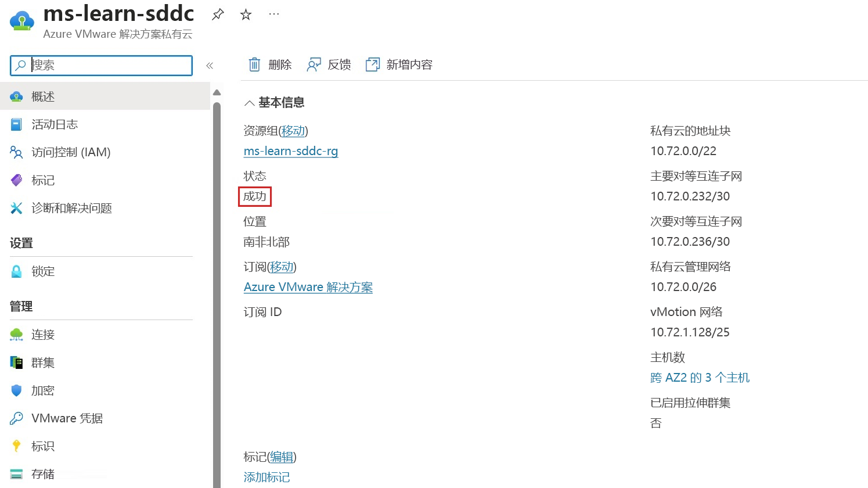Viewport: 868px width, 488px height.
Task: Click the VMware 凭据 key icon
Action: (x=16, y=418)
